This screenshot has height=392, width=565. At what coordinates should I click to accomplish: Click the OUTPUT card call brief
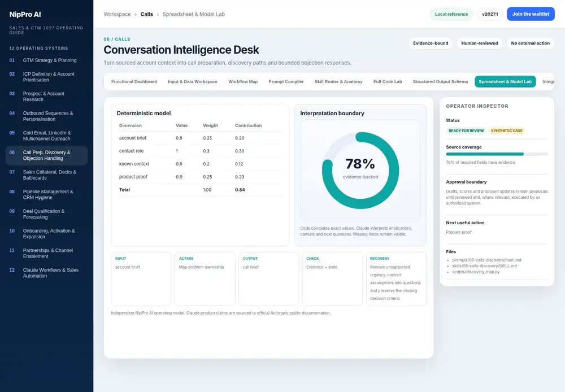point(268,279)
